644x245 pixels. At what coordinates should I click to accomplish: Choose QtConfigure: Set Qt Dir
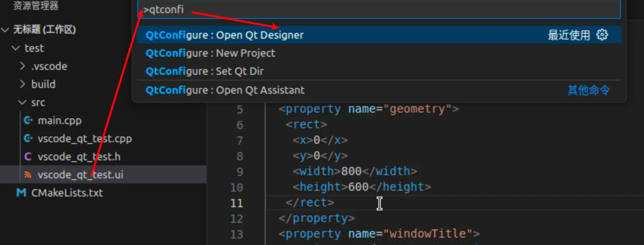[x=379, y=71]
